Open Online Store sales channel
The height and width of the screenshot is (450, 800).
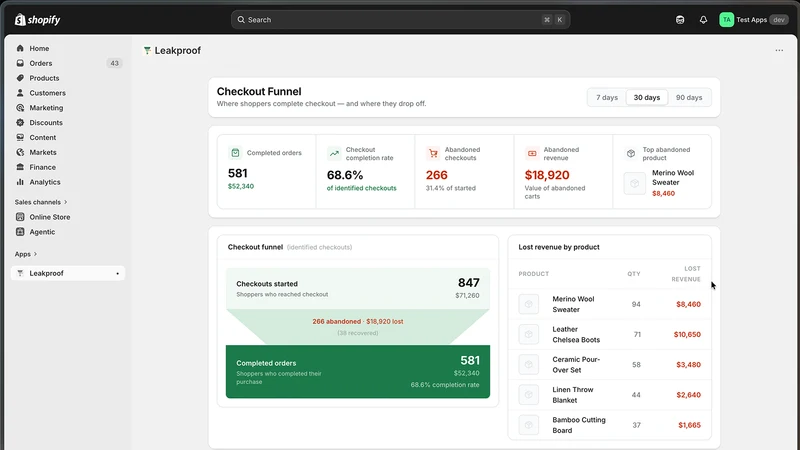68,217
